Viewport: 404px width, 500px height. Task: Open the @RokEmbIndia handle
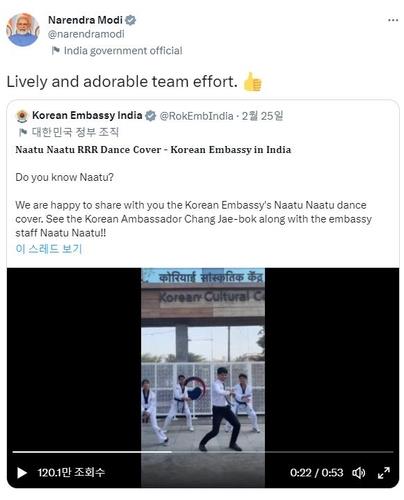click(196, 116)
